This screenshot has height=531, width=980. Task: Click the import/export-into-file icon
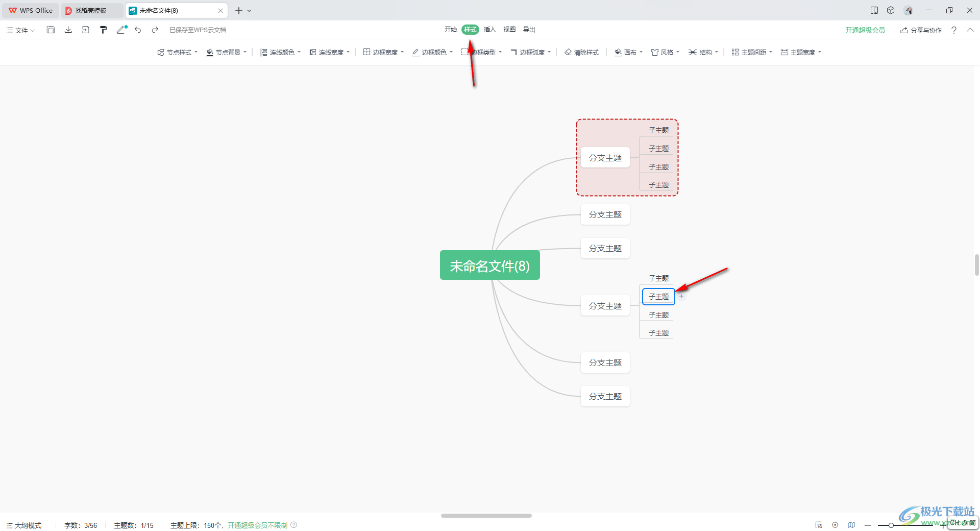click(85, 30)
